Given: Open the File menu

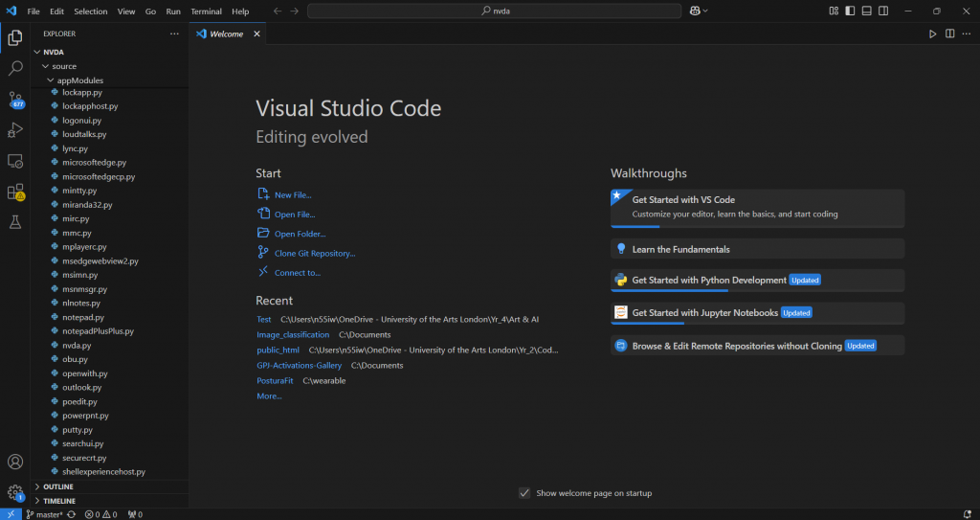Looking at the screenshot, I should click(x=33, y=11).
